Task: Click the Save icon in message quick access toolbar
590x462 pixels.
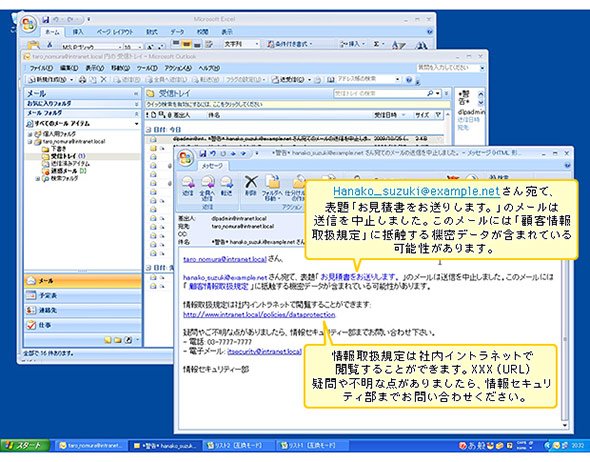Action: coord(203,153)
